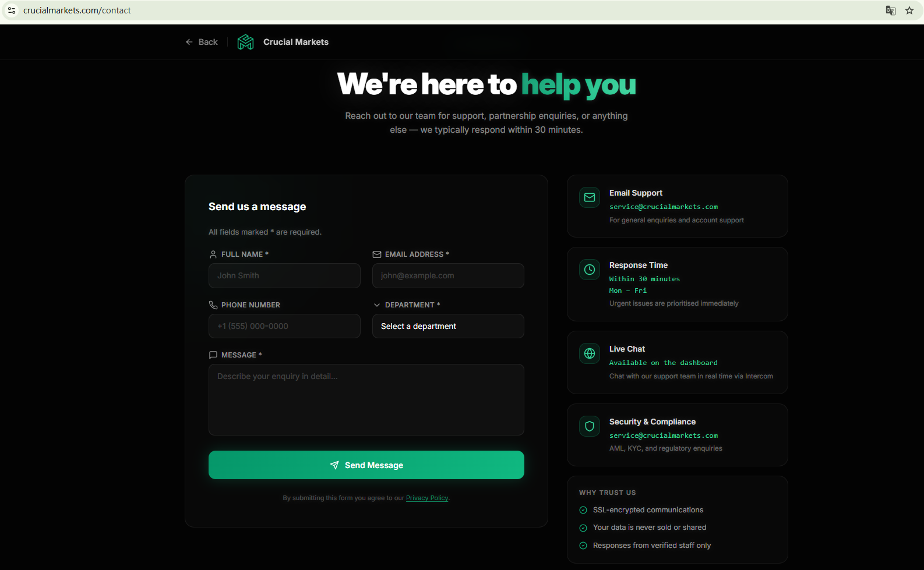Open the Privacy Policy link
Viewport: 924px width, 570px height.
coord(427,498)
